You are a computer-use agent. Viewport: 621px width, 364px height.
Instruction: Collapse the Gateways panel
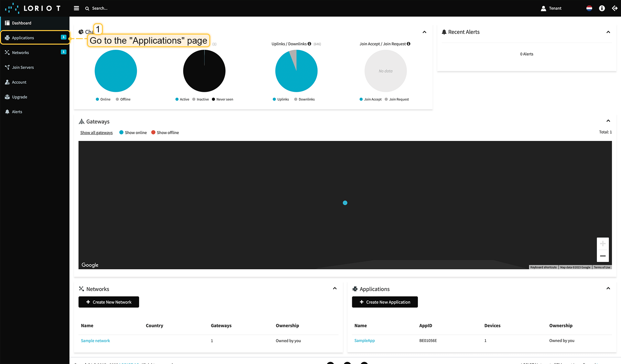coord(608,121)
